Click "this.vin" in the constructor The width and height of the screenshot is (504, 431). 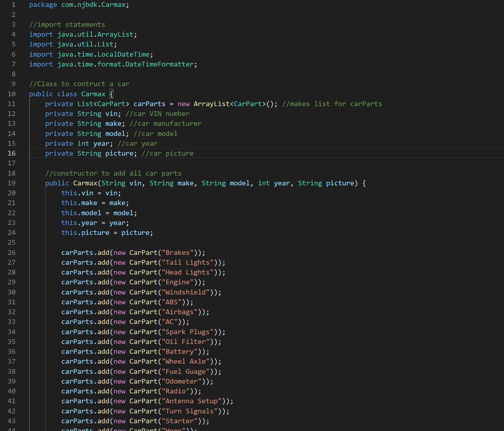[77, 193]
